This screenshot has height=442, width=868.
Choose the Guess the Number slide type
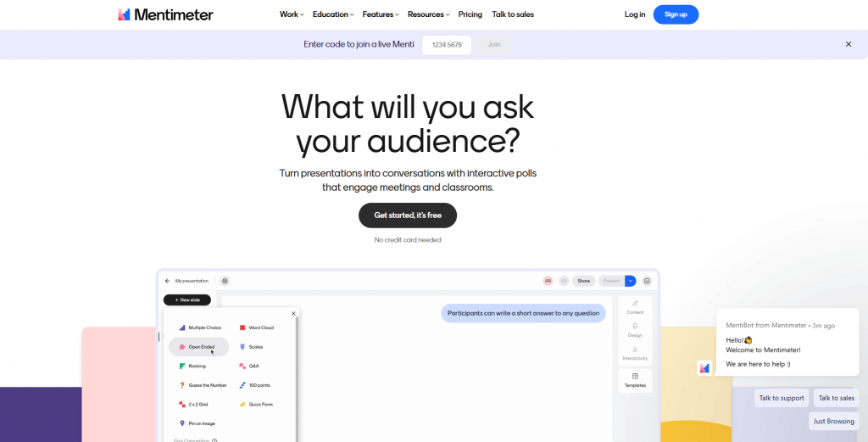[203, 385]
